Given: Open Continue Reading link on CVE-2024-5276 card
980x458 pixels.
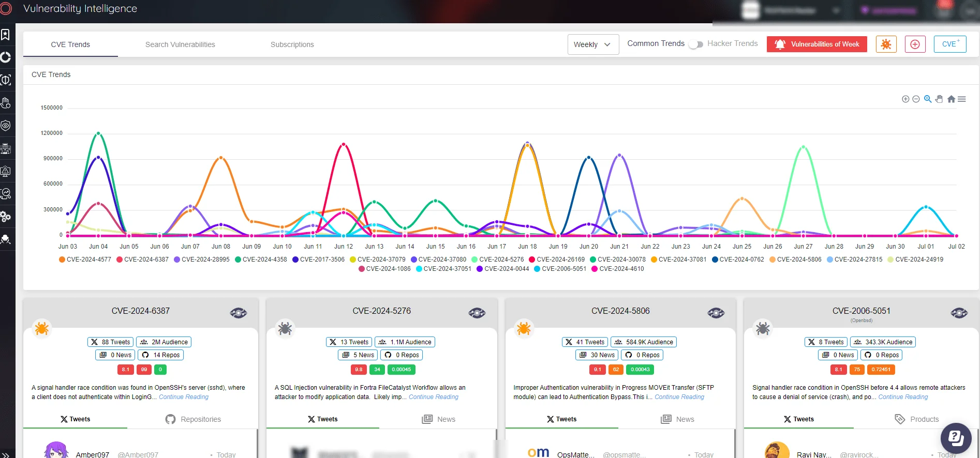Looking at the screenshot, I should tap(434, 397).
